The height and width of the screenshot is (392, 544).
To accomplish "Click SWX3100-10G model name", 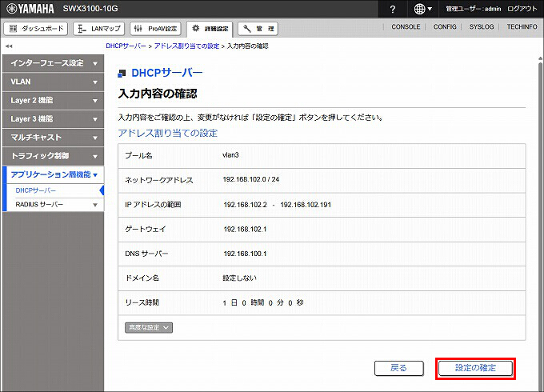I will coord(90,9).
